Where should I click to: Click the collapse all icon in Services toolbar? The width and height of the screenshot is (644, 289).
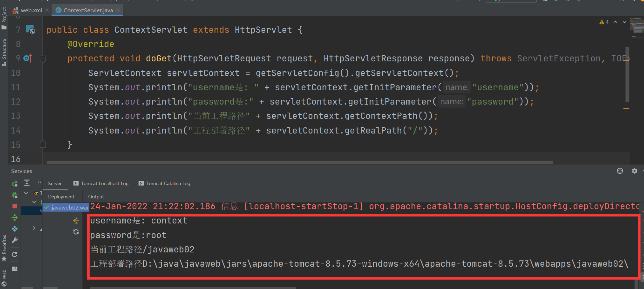pyautogui.click(x=27, y=183)
